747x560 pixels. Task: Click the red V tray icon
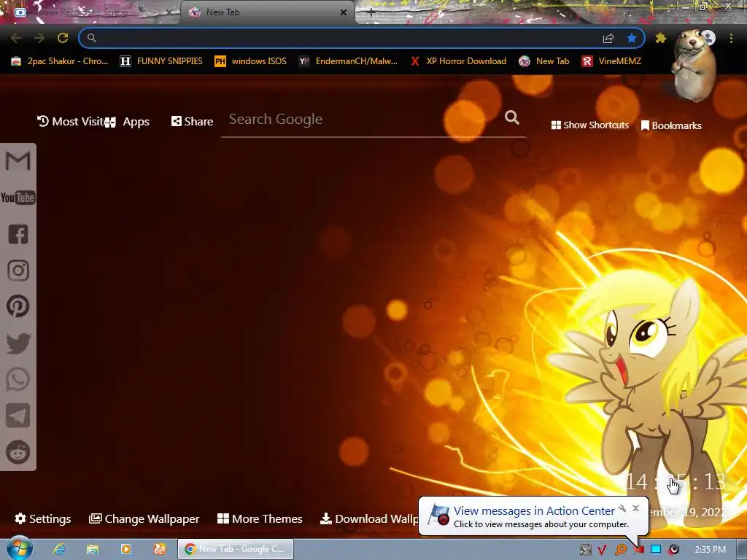click(x=602, y=550)
